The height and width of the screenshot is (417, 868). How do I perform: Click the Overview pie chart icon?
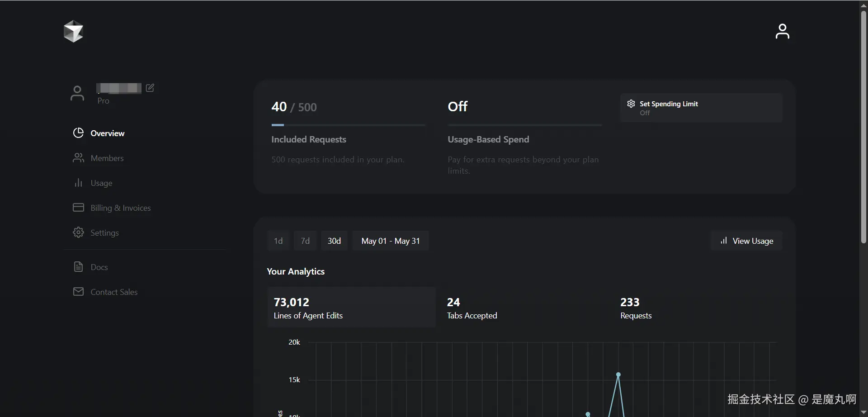coord(78,133)
